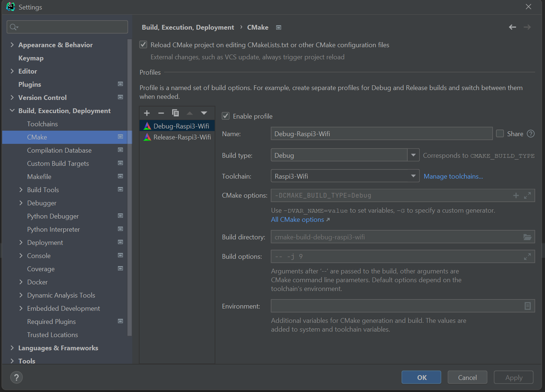Move profile down with arrow icon

click(x=204, y=113)
